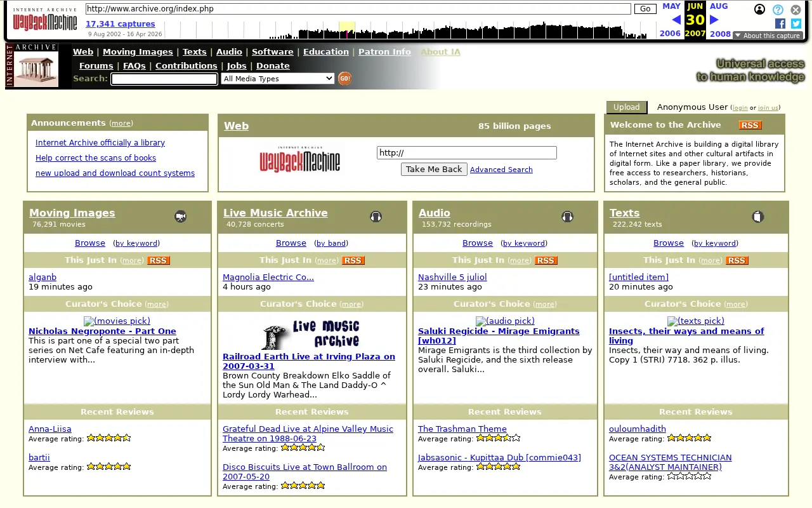Screen dimensions: 812x508
Task: Click the Texts section book icon
Action: point(757,217)
